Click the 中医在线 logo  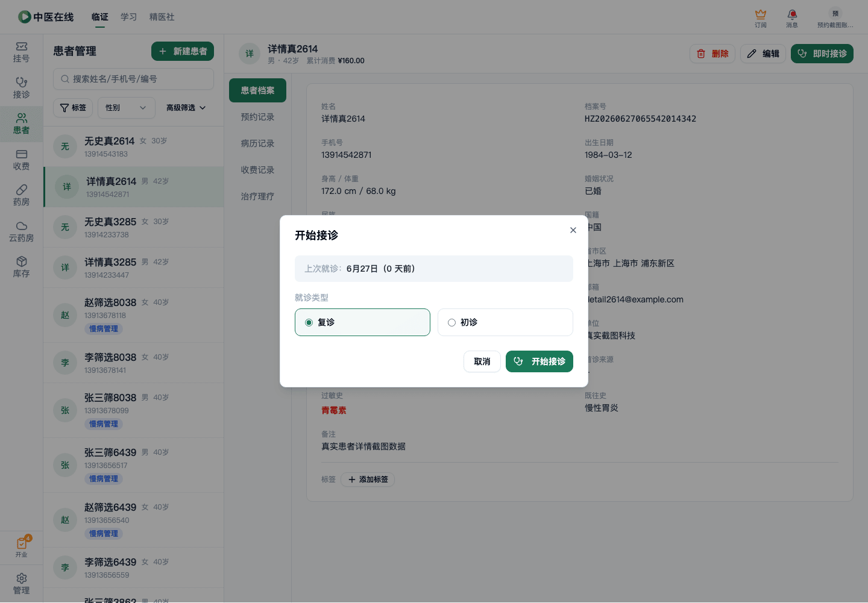point(46,17)
